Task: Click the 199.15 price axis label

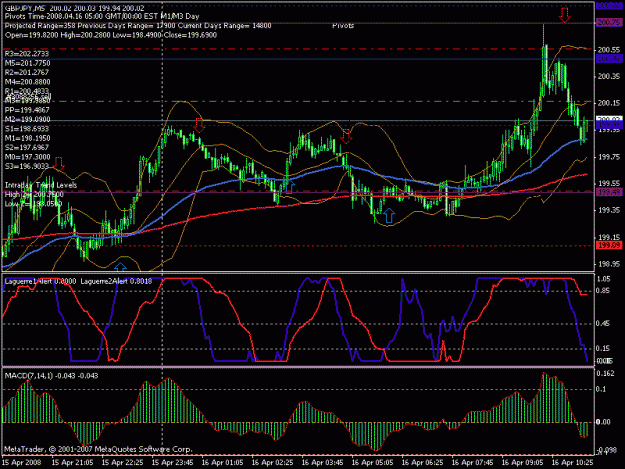Action: (x=608, y=237)
